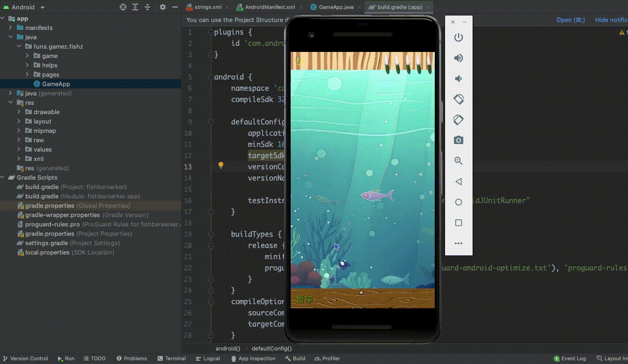Viewport: 628px width, 364px height.
Task: Tap the Android Home circle icon
Action: (458, 202)
